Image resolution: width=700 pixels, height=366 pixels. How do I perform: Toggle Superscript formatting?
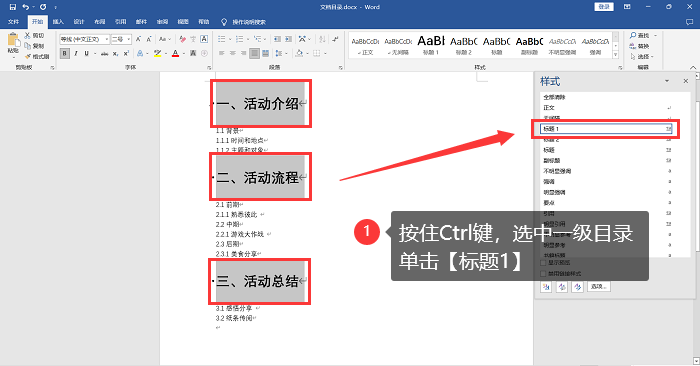(x=126, y=54)
